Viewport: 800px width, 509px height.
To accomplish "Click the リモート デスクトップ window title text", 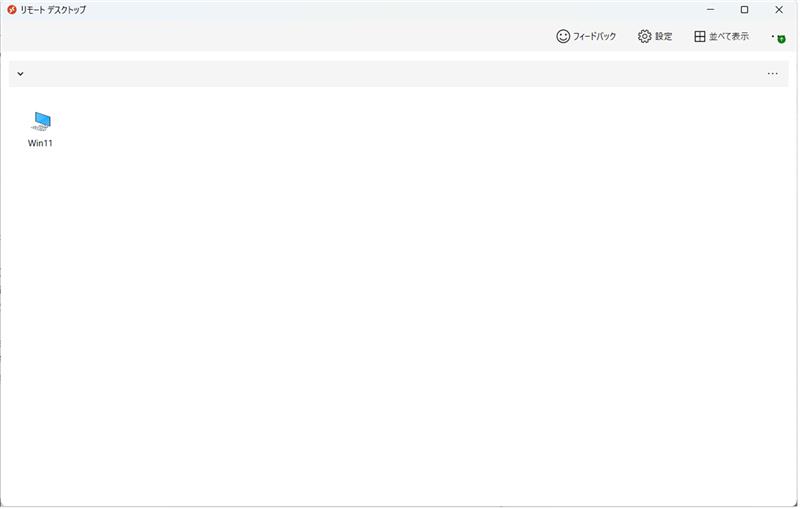I will (53, 9).
